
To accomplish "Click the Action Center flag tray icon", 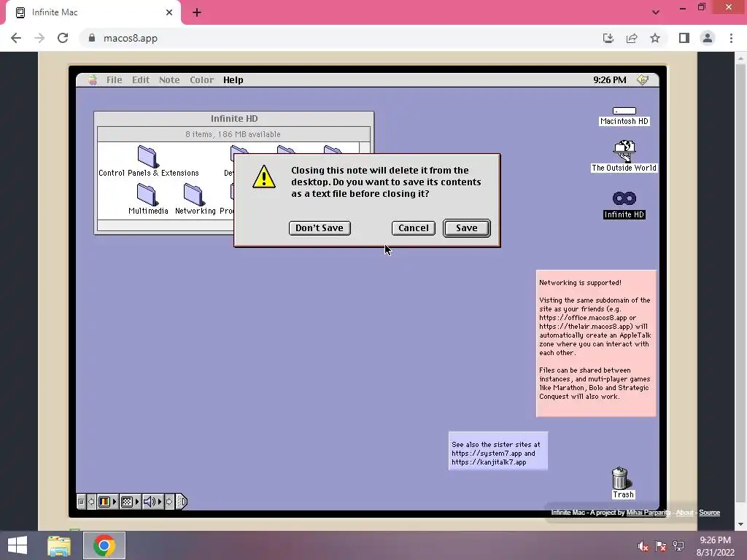I will (x=661, y=546).
